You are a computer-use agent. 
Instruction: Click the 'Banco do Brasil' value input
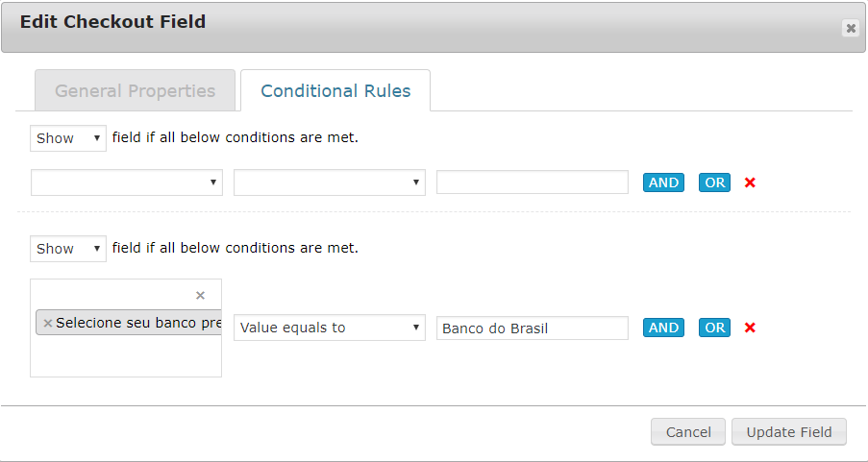click(x=533, y=328)
